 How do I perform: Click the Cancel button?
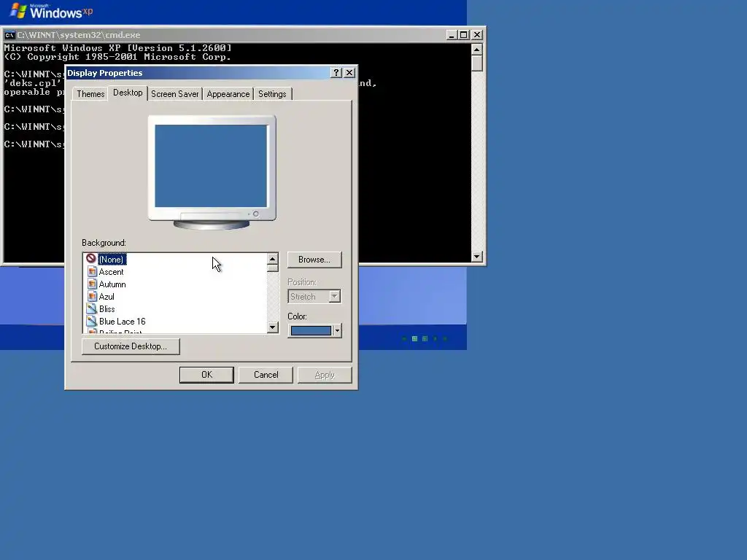coord(266,375)
